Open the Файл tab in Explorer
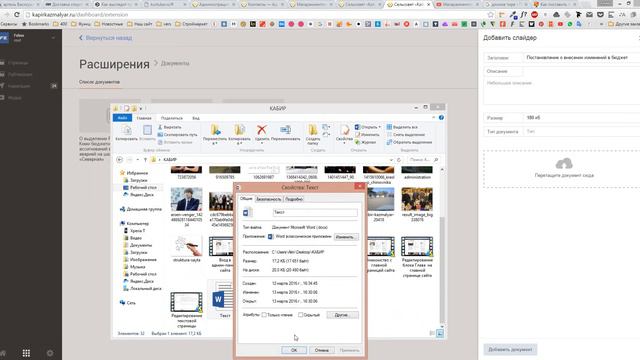This screenshot has width=640, height=360. pyautogui.click(x=122, y=118)
